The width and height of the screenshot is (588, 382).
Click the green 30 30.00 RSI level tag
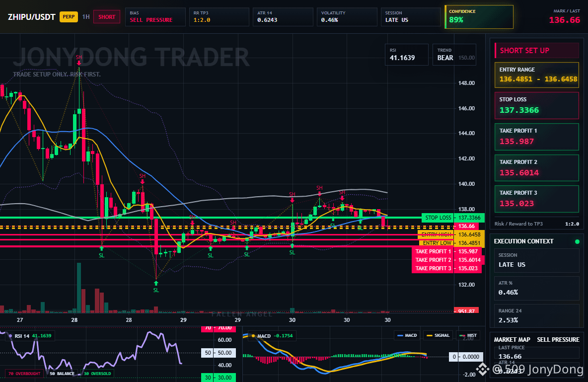pos(219,378)
